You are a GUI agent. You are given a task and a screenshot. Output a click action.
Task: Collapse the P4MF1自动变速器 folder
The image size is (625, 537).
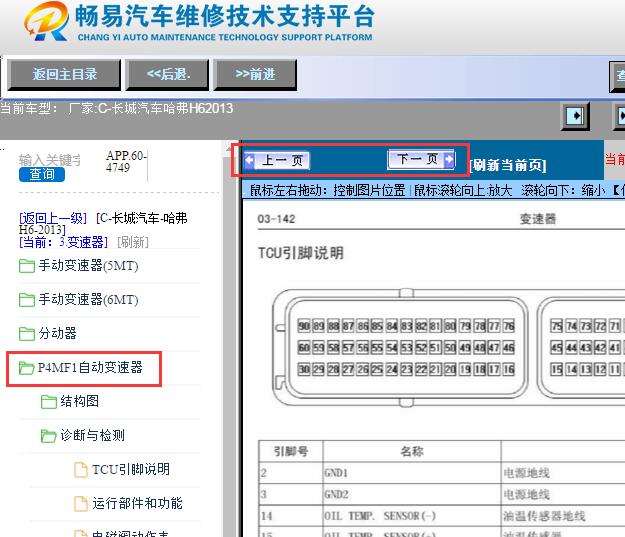click(90, 367)
